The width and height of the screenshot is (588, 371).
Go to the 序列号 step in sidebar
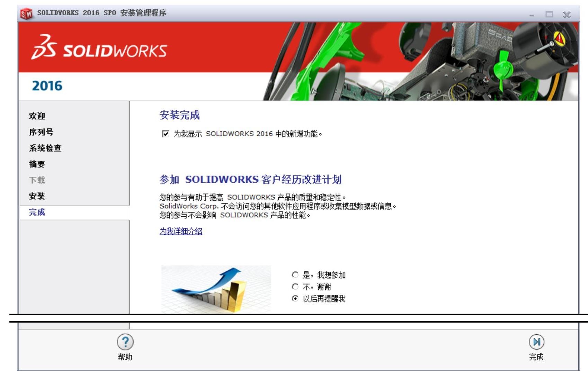(41, 132)
